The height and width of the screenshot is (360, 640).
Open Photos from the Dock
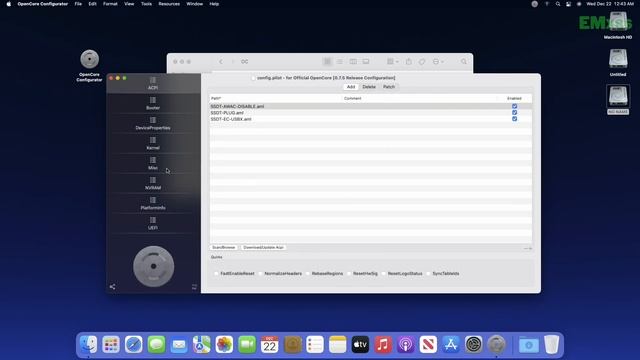pos(224,344)
